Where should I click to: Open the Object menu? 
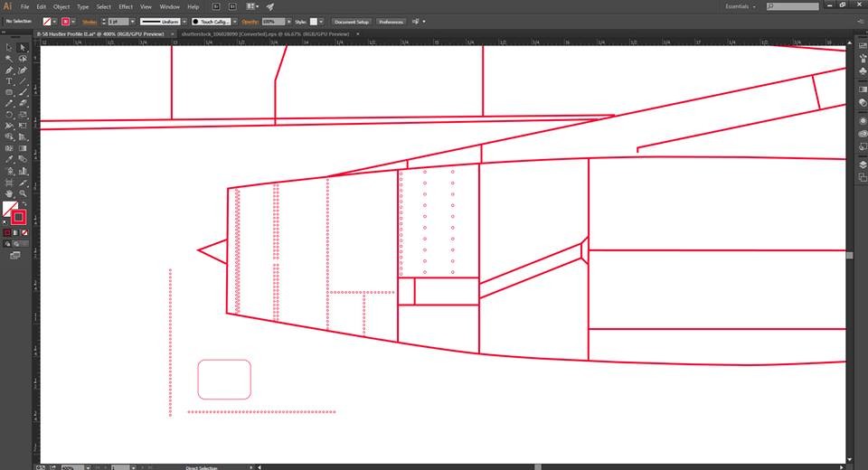pyautogui.click(x=61, y=6)
